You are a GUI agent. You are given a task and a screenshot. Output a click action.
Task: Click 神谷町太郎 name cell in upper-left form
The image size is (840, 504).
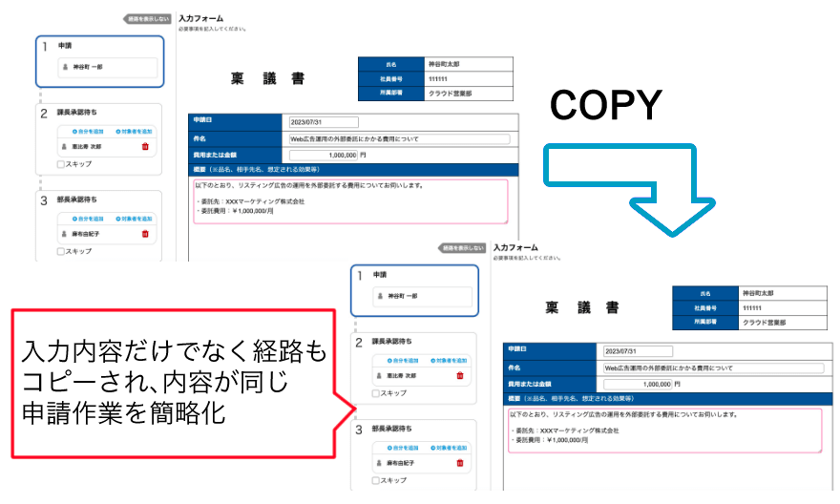(469, 64)
